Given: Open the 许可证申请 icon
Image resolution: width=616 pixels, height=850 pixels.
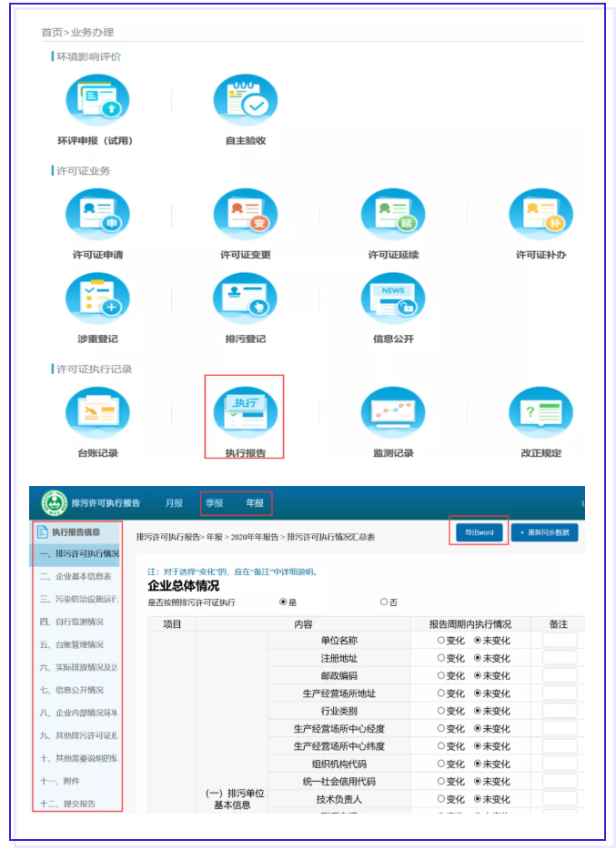Looking at the screenshot, I should click(x=97, y=215).
